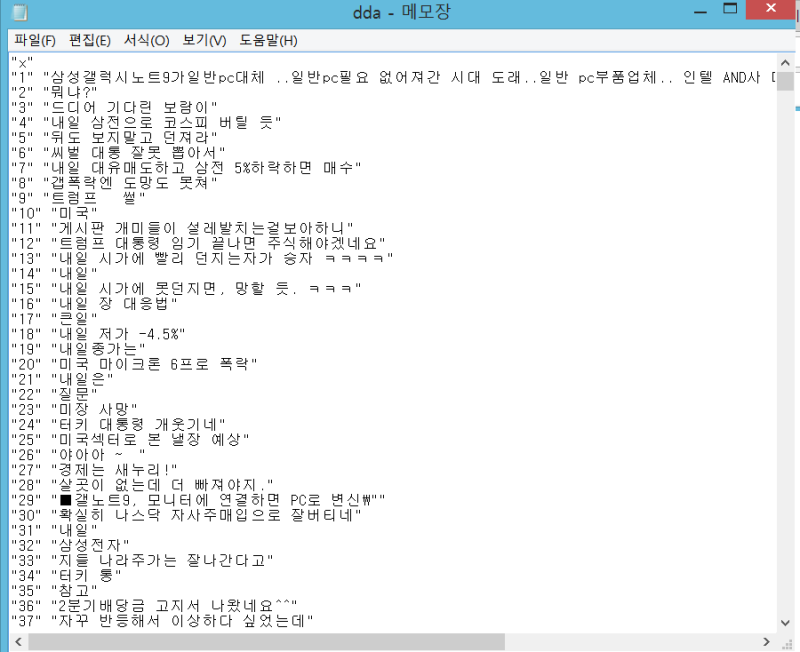The width and height of the screenshot is (800, 652).
Task: Click the empty horizontal scrollbar track area
Action: coord(631,641)
